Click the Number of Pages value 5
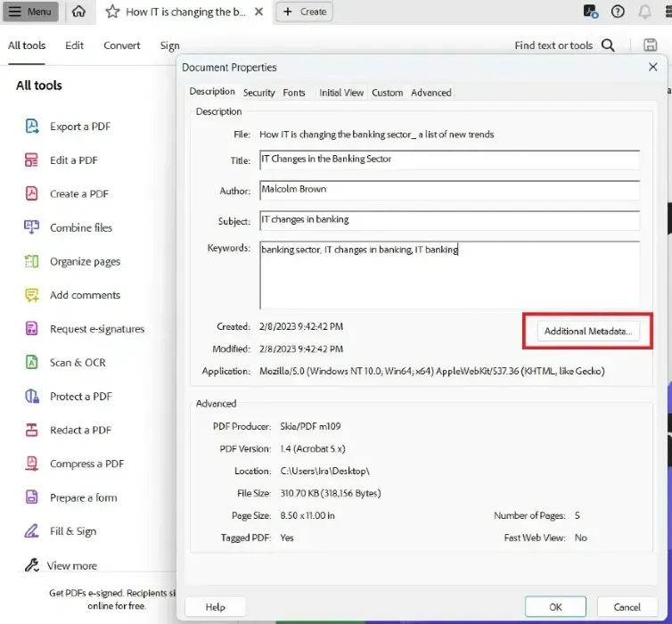 coord(578,515)
